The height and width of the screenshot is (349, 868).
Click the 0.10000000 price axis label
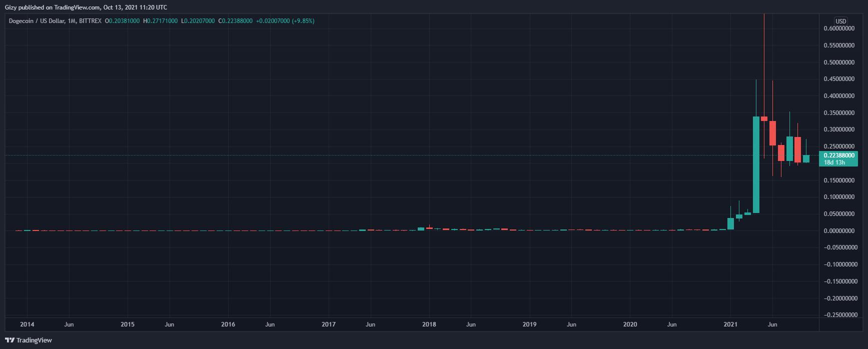pyautogui.click(x=839, y=197)
